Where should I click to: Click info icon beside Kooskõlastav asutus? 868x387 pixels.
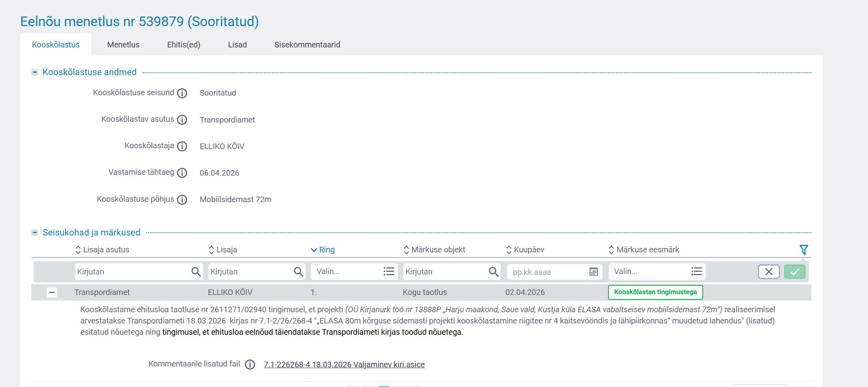(x=182, y=120)
